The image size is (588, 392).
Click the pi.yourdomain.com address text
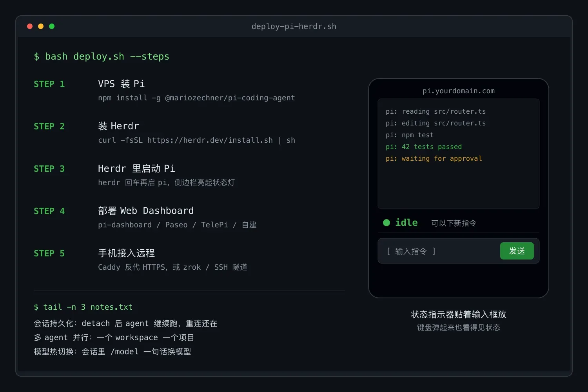coord(459,91)
